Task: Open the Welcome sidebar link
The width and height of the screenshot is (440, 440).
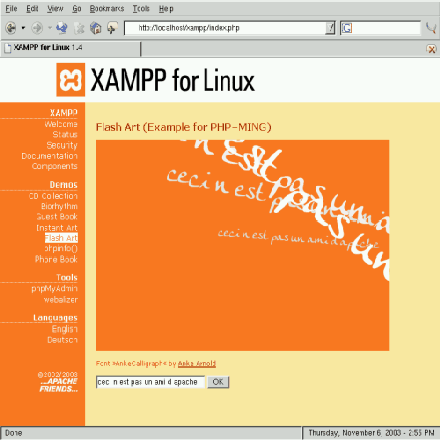Action: (x=61, y=124)
